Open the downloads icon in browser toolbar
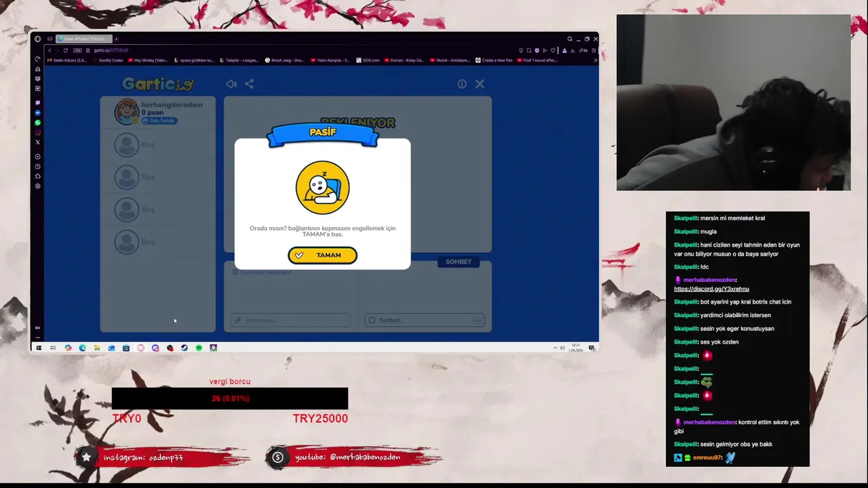Image resolution: width=868 pixels, height=488 pixels. [572, 50]
